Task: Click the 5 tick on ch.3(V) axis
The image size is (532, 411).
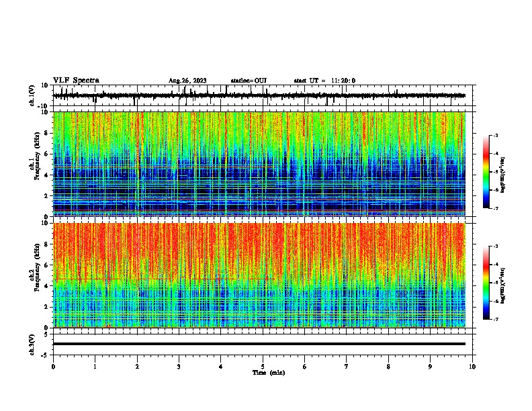Action: coord(47,334)
